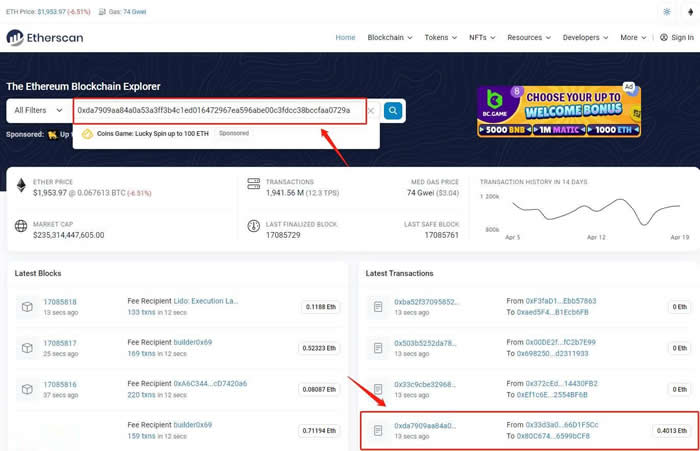Click block icon beside block 17085818
Image resolution: width=700 pixels, height=451 pixels.
[x=27, y=306]
